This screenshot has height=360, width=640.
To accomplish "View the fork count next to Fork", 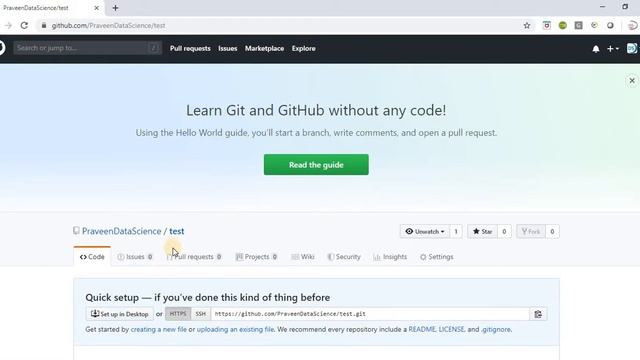I will pyautogui.click(x=552, y=231).
